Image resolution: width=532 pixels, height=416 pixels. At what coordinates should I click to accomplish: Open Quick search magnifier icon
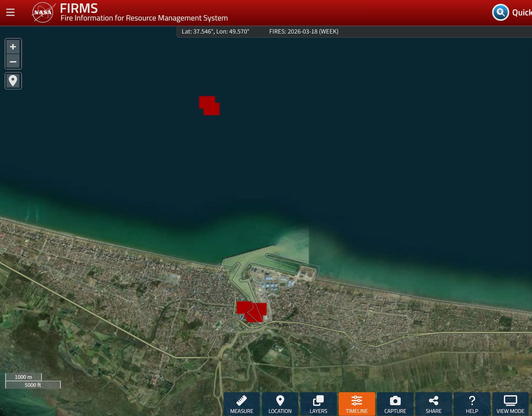click(x=500, y=12)
